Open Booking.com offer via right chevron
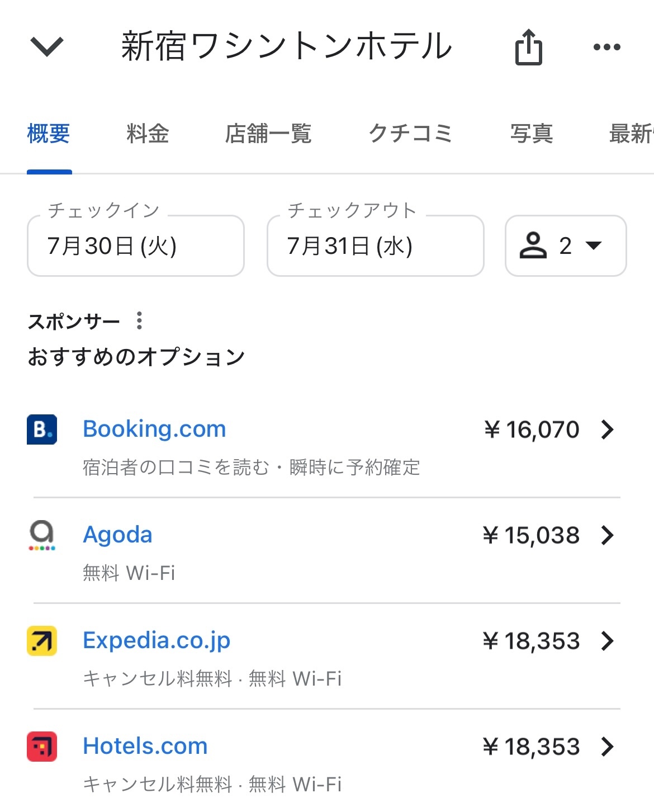654x812 pixels. pyautogui.click(x=607, y=429)
